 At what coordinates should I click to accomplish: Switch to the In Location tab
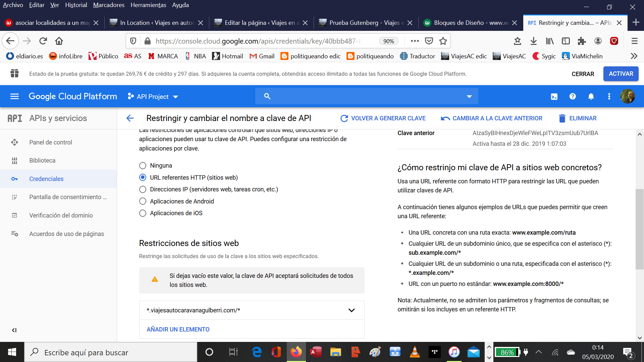coord(156,23)
